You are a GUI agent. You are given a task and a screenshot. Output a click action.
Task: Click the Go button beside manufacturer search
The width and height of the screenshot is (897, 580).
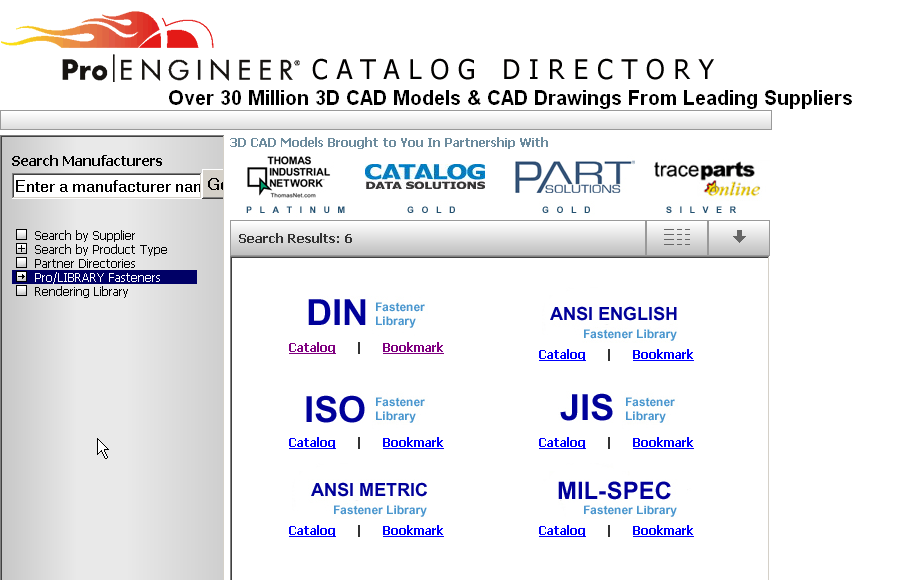(213, 185)
